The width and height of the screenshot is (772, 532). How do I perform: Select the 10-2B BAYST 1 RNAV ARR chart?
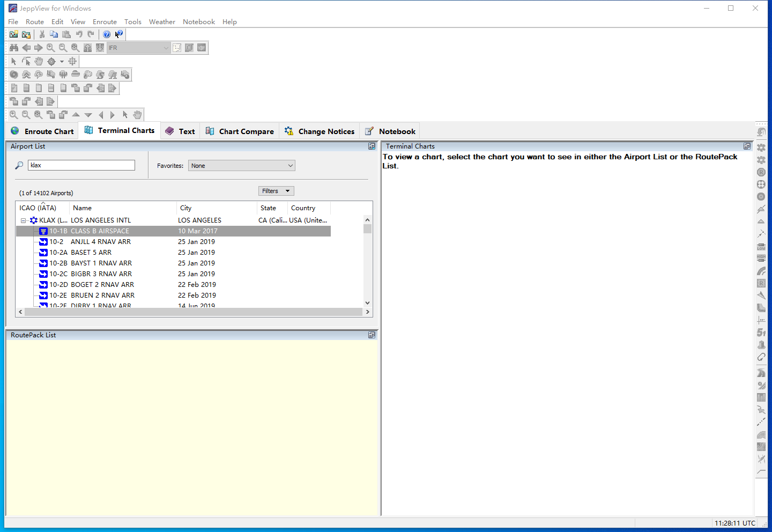173,263
